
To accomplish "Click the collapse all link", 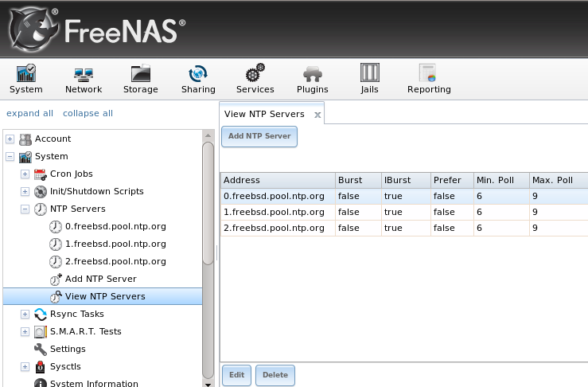I will tap(88, 113).
